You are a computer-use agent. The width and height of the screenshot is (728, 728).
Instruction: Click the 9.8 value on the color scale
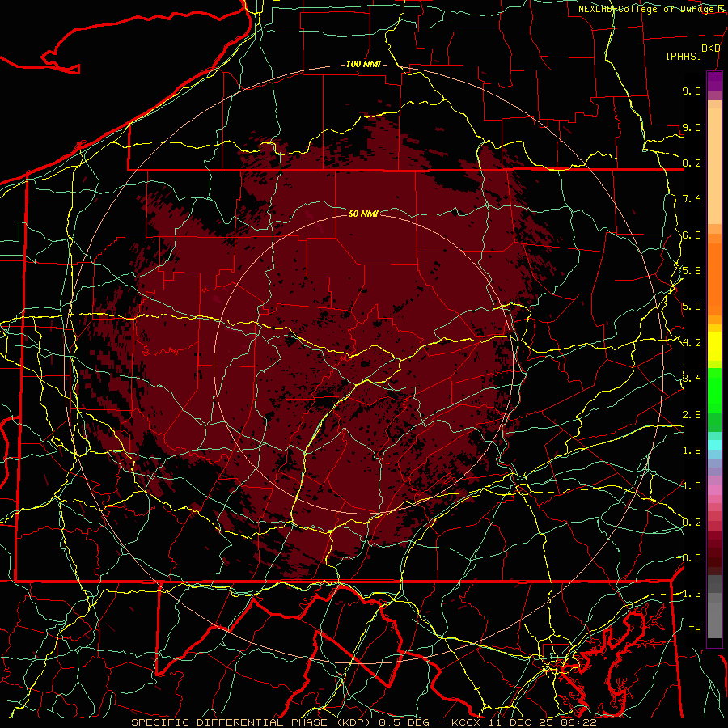click(x=692, y=91)
